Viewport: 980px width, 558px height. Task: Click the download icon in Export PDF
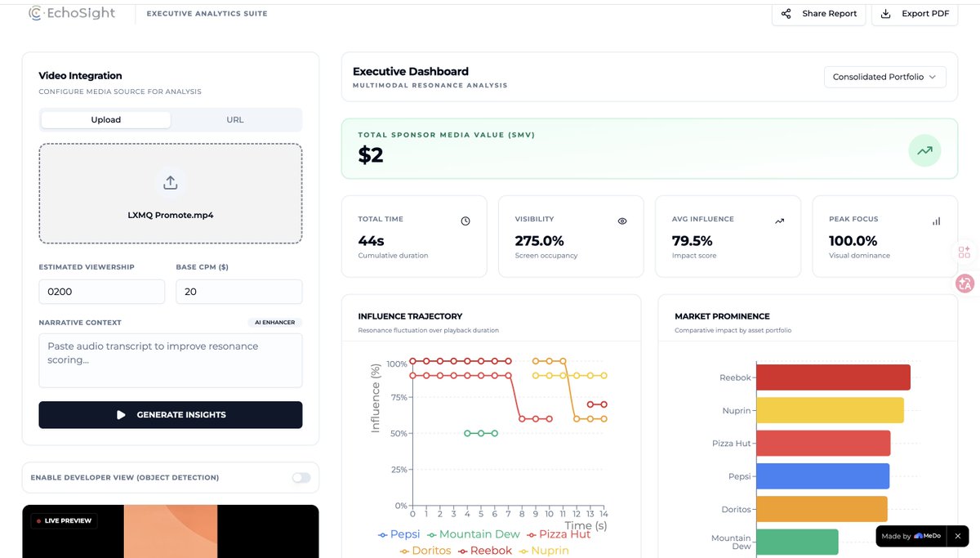886,14
